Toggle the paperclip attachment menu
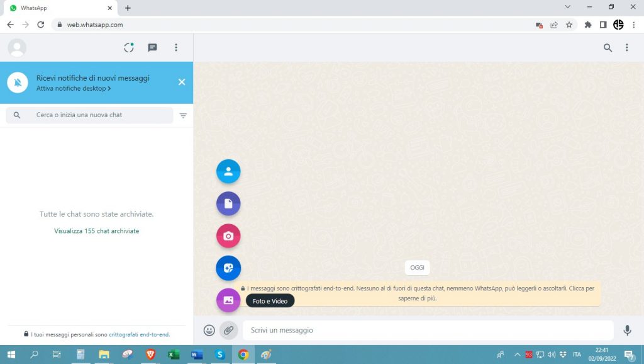Viewport: 644px width, 364px height. click(228, 330)
